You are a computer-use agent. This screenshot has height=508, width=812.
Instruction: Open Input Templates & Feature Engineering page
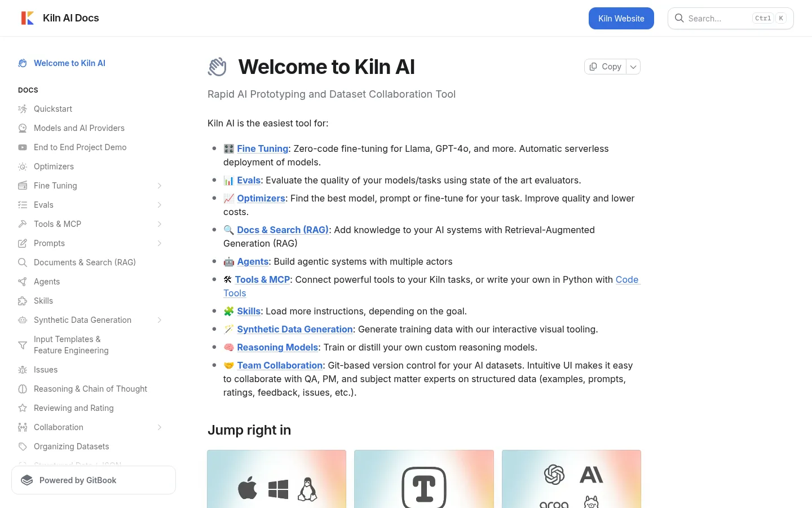pyautogui.click(x=90, y=345)
